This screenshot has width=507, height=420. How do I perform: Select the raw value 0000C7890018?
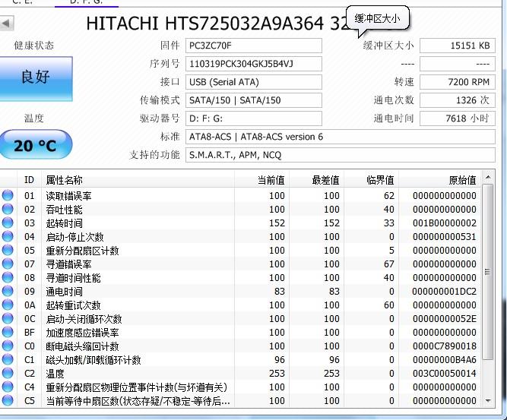pos(445,346)
